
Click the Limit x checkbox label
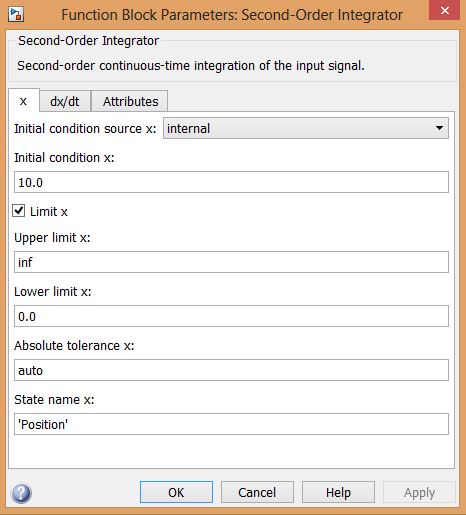pos(49,212)
